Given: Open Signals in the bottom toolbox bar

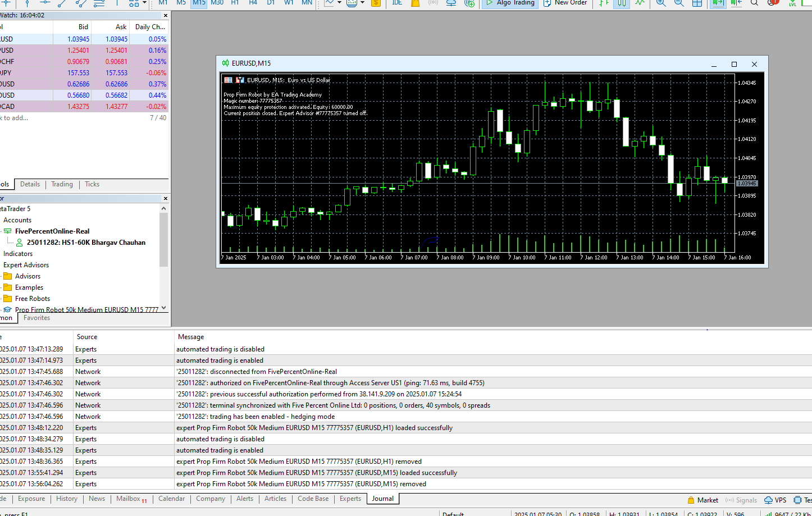Looking at the screenshot, I should tap(741, 500).
